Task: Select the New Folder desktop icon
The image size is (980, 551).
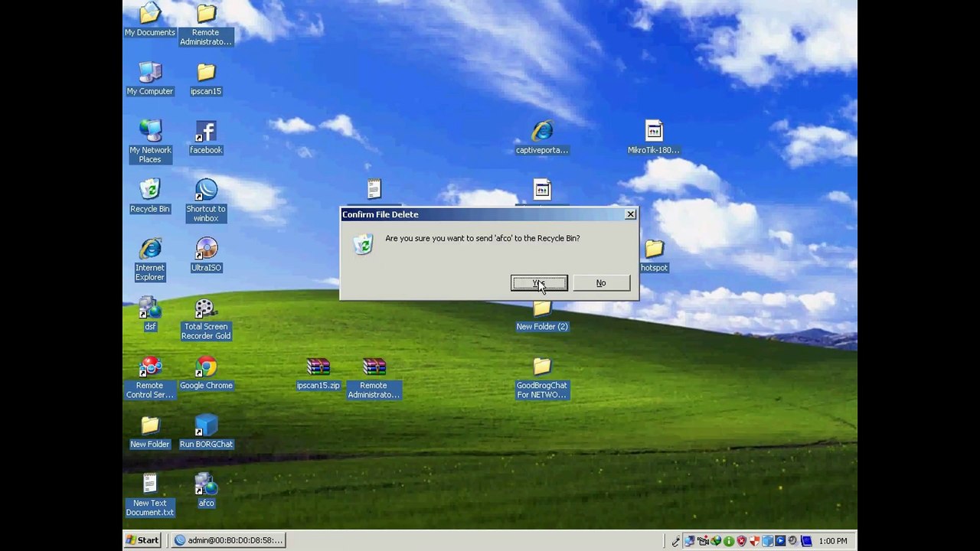Action: (150, 432)
